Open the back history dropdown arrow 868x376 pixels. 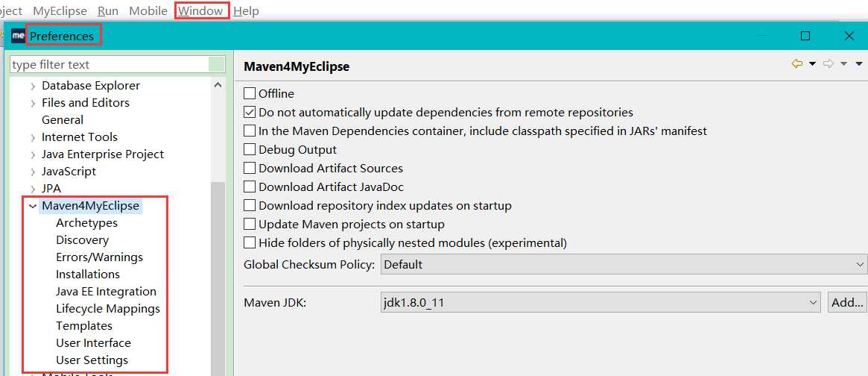click(x=812, y=64)
